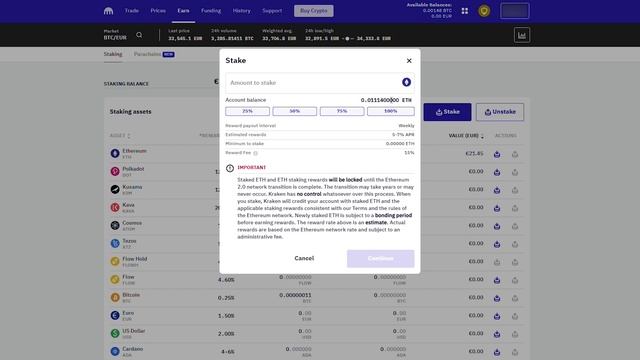Click the US Dollar row stake icon

pyautogui.click(x=497, y=334)
